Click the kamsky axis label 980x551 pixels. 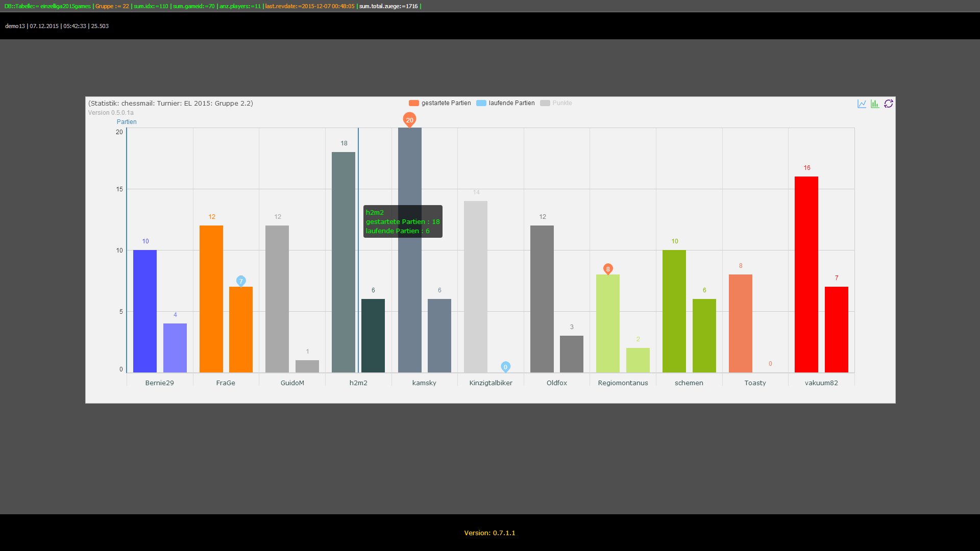(424, 383)
